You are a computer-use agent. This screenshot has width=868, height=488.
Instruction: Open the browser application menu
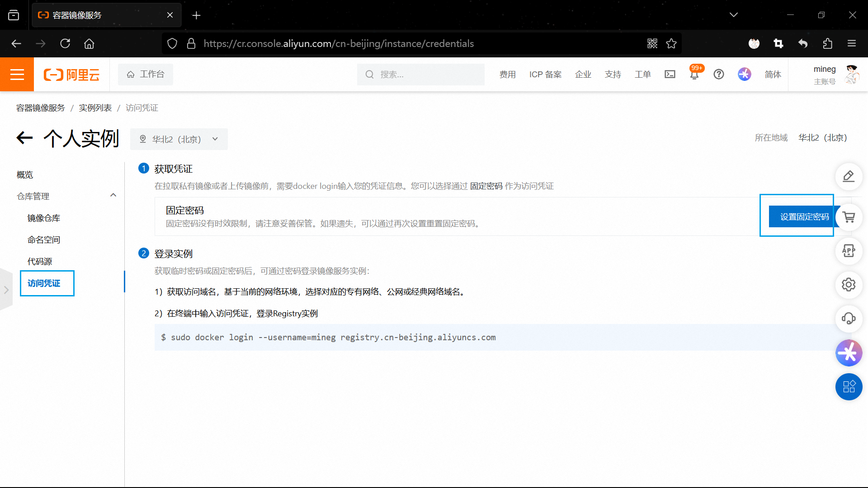852,43
